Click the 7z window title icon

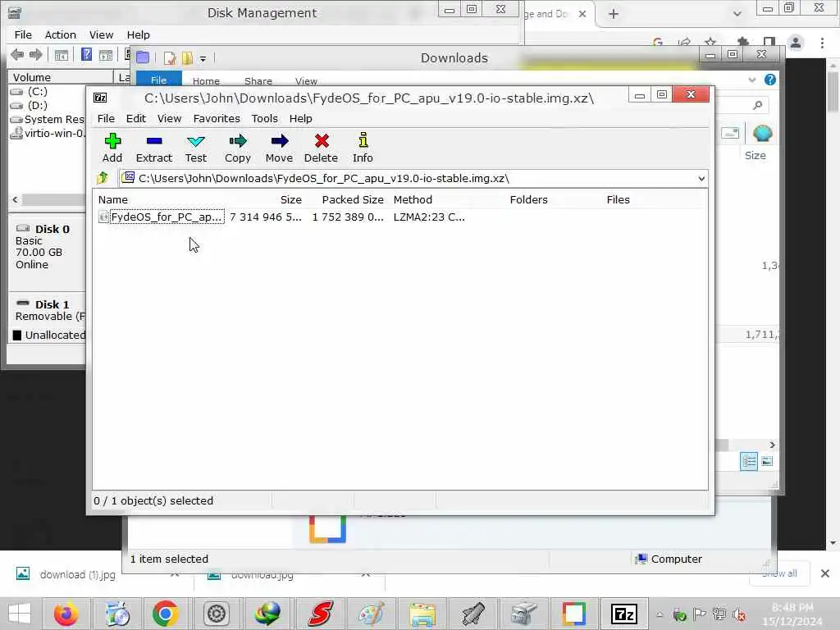click(100, 98)
